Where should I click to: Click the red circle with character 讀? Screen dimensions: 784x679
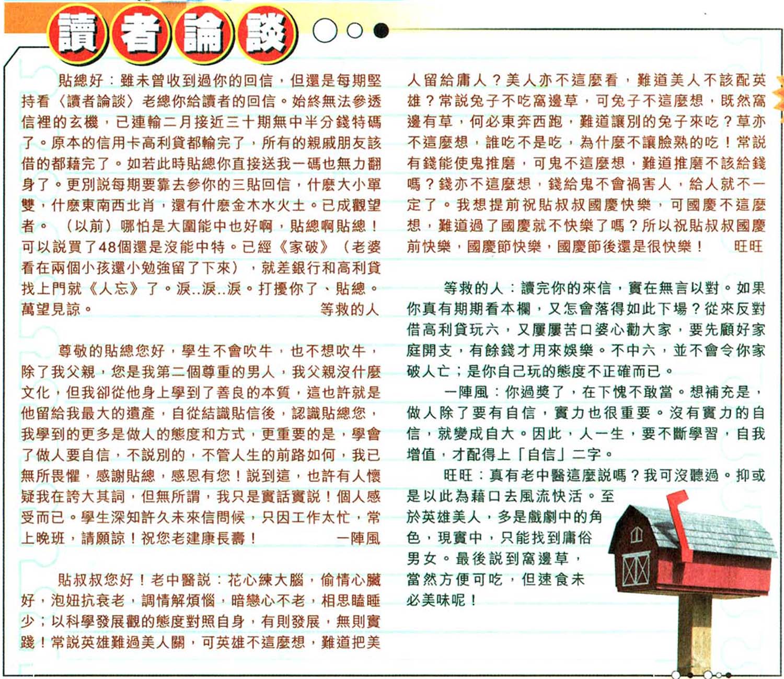(78, 35)
